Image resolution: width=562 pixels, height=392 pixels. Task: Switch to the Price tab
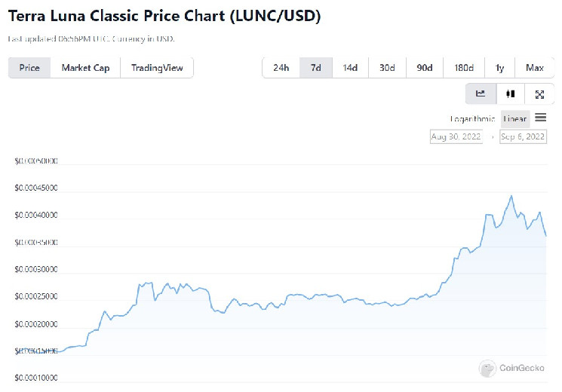coord(29,68)
